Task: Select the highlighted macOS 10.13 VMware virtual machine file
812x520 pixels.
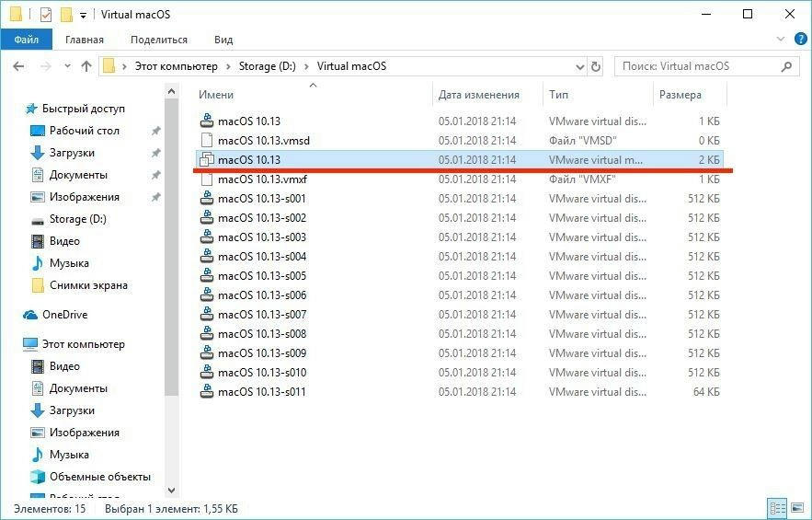Action: (248, 160)
